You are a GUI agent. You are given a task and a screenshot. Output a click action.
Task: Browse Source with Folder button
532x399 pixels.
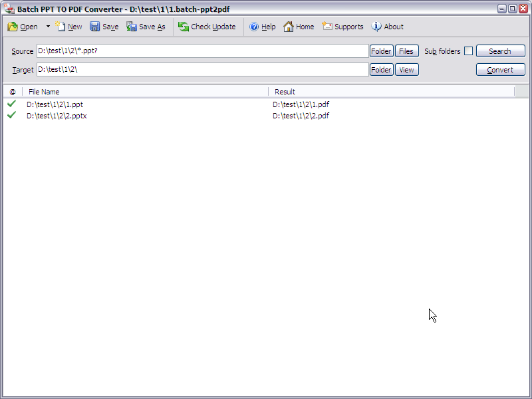[381, 51]
